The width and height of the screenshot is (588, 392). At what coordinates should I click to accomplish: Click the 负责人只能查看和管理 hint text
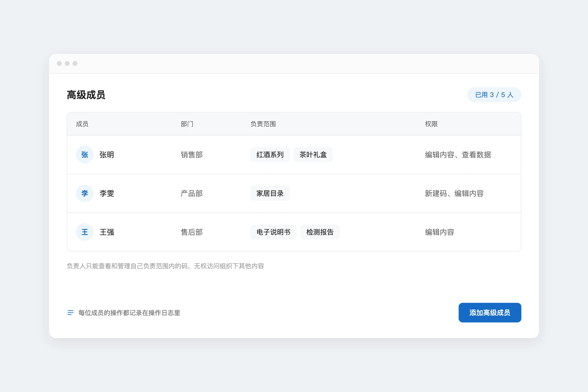165,266
